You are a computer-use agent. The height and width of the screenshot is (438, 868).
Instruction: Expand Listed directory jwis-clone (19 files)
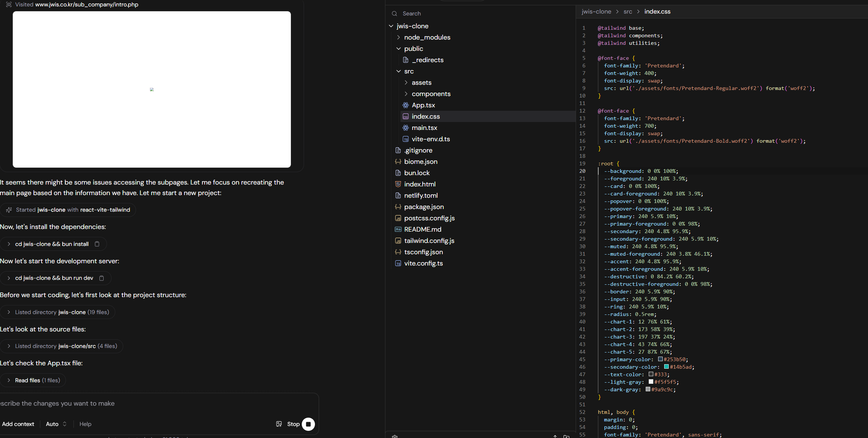coord(9,312)
